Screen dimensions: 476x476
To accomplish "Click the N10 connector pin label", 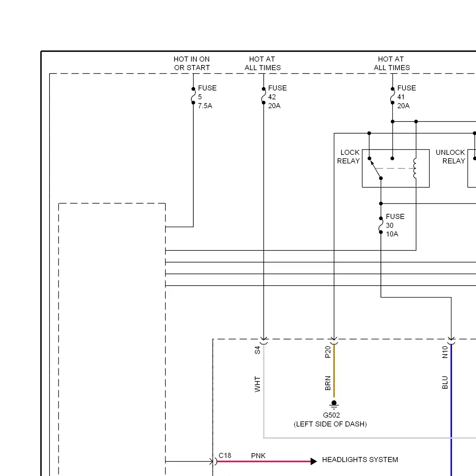I will pos(445,352).
